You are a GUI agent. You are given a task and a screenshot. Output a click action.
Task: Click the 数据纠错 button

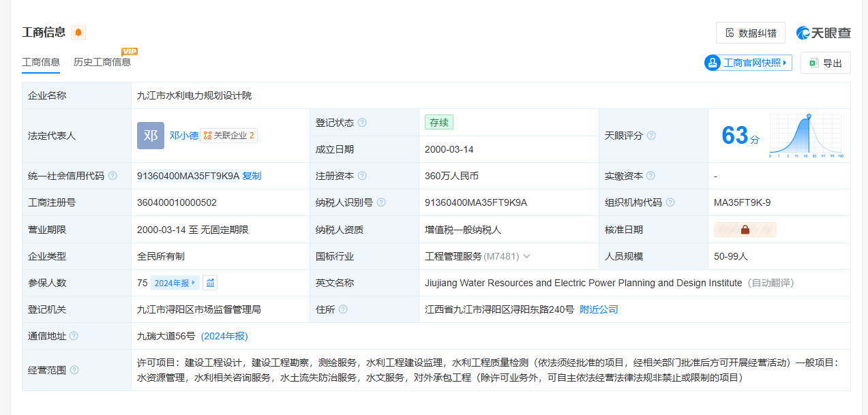(x=750, y=33)
